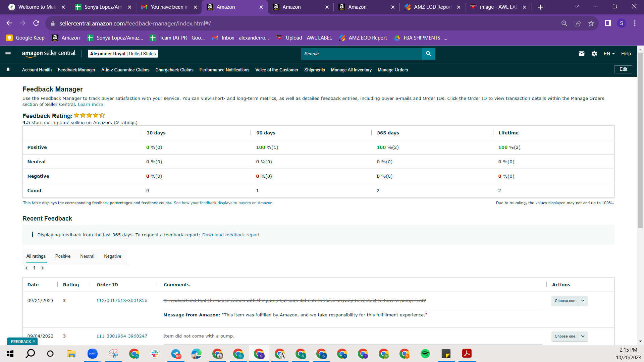The width and height of the screenshot is (644, 362).
Task: Select the Negative feedback tab
Action: pyautogui.click(x=113, y=256)
